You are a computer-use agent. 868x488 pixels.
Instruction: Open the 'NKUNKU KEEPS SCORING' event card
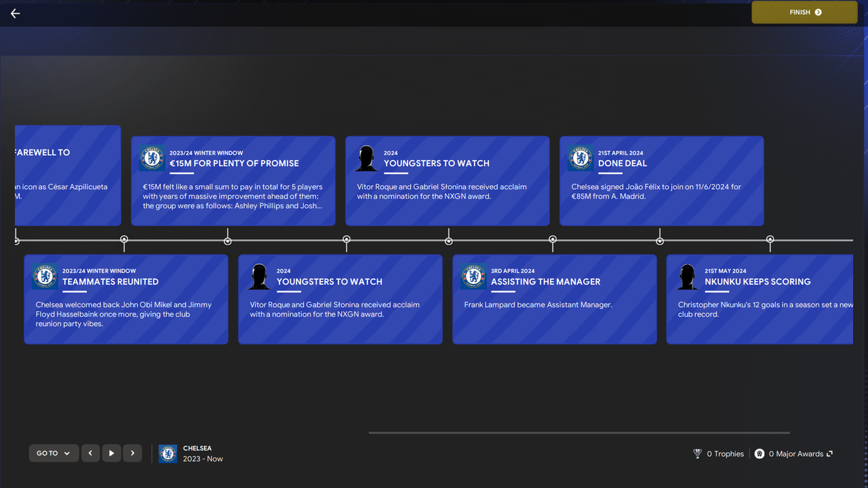759,300
